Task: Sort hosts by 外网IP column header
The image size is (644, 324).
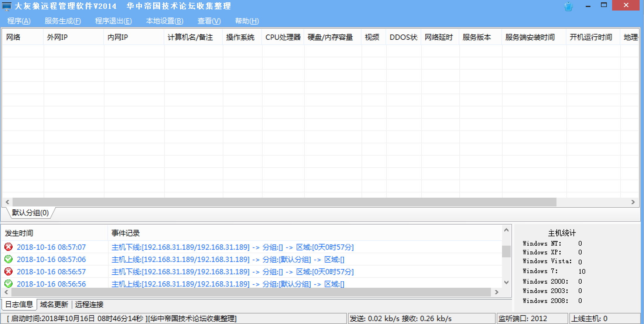Action: pos(57,37)
